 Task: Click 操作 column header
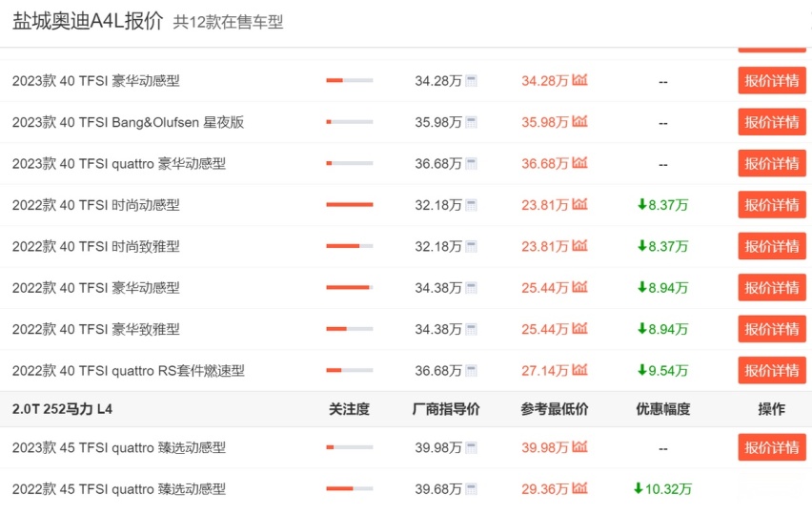coord(772,409)
